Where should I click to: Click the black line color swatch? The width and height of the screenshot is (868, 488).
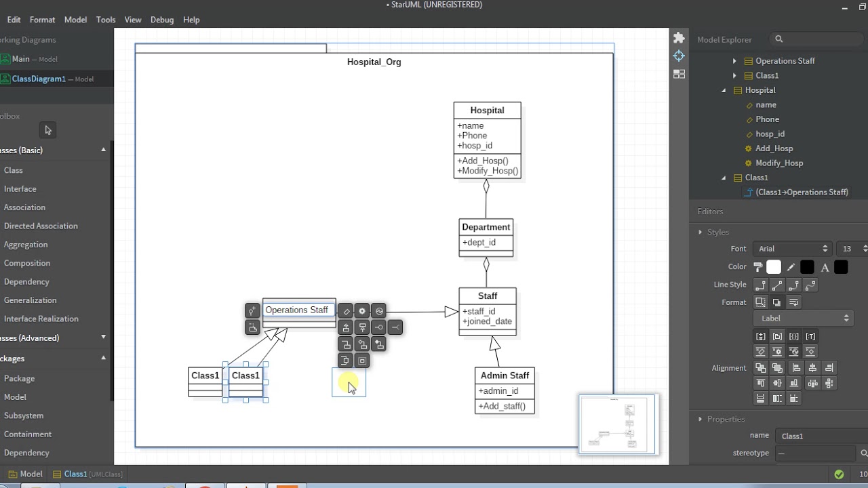coord(807,267)
